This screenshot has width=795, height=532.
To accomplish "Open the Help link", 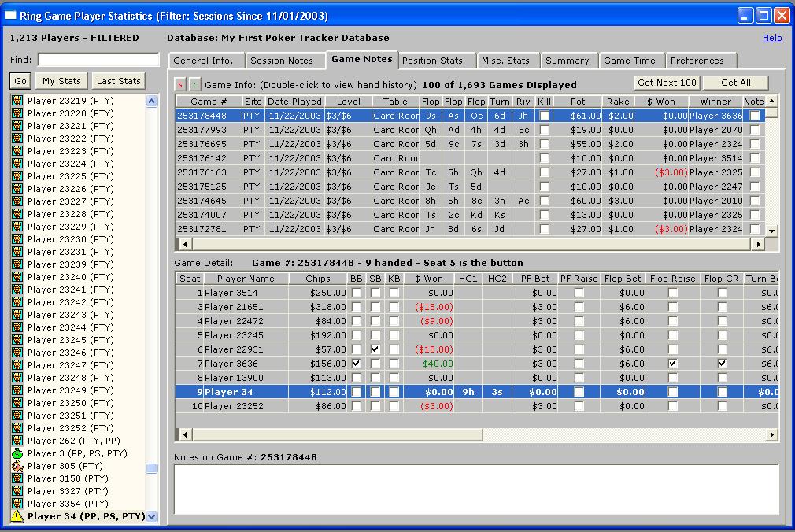I will coord(772,38).
